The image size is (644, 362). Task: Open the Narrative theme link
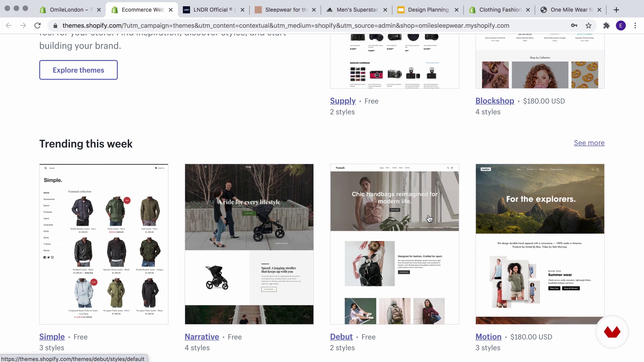click(x=202, y=337)
